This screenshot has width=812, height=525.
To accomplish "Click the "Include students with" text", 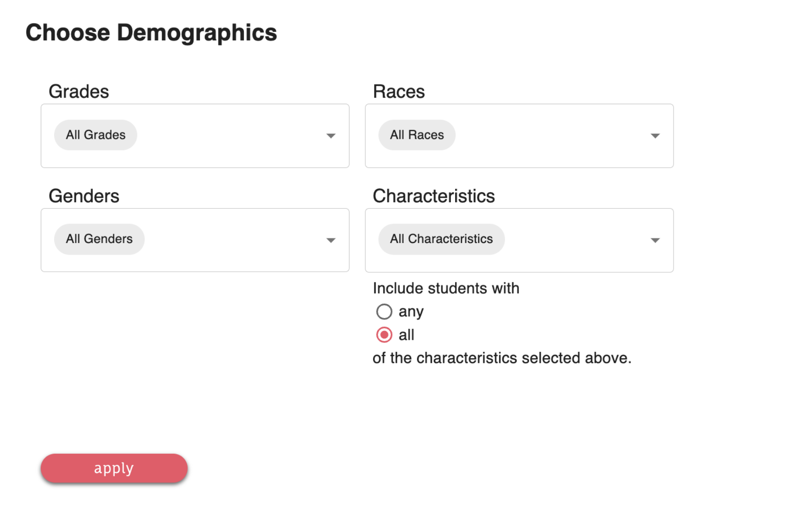I will [446, 288].
